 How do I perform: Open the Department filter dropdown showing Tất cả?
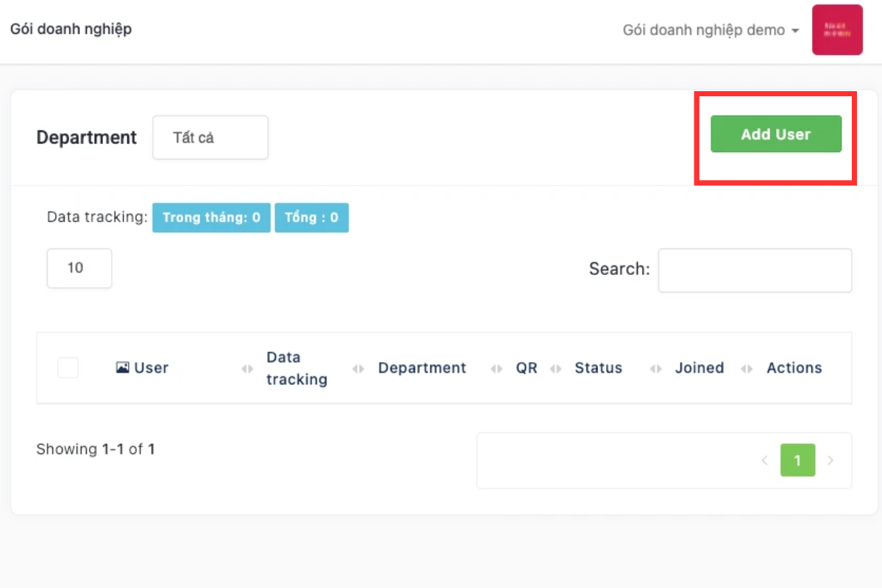point(210,137)
